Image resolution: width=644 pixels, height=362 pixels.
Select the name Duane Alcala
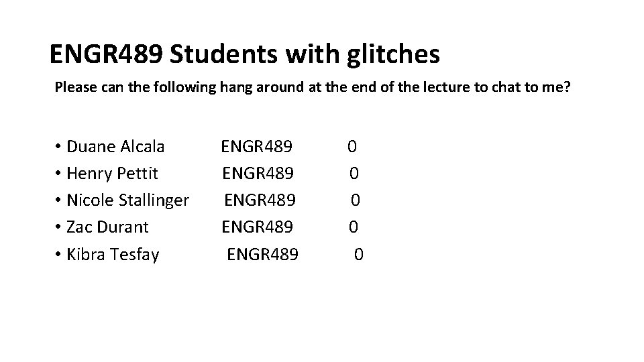(115, 146)
